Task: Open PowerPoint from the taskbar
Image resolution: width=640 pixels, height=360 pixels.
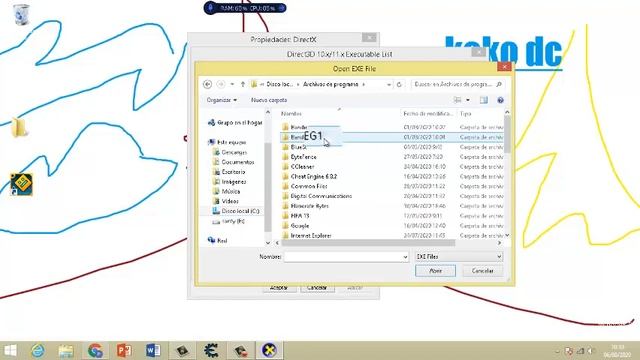Action: tap(124, 350)
